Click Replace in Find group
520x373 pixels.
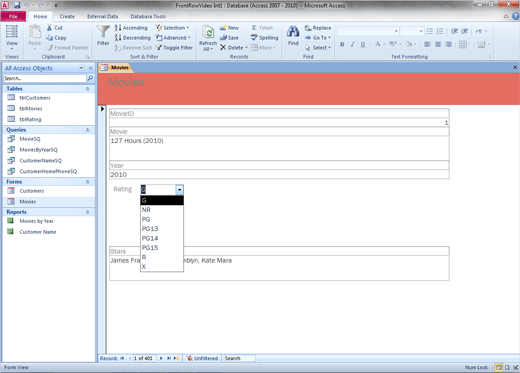click(x=318, y=28)
